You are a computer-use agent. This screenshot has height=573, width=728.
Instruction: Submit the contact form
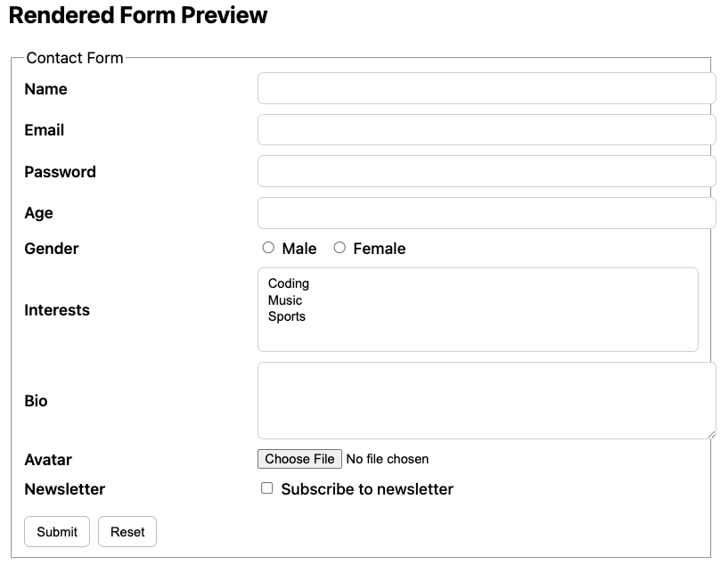coord(57,532)
